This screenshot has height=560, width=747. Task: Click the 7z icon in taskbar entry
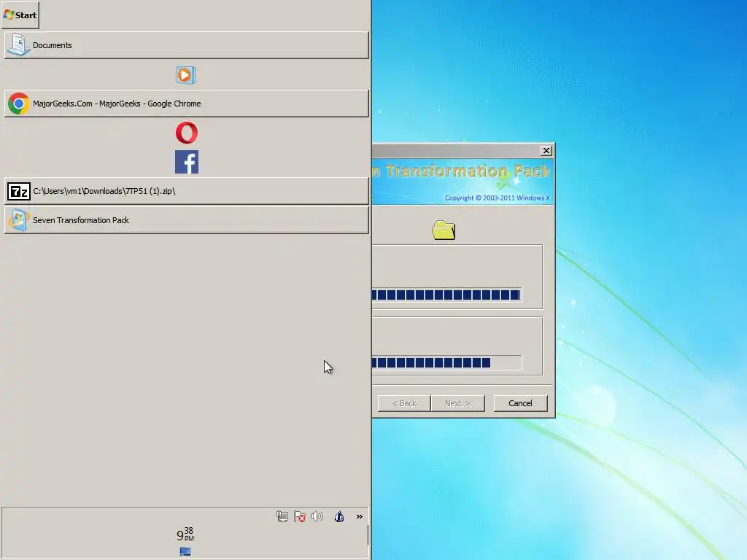(18, 192)
